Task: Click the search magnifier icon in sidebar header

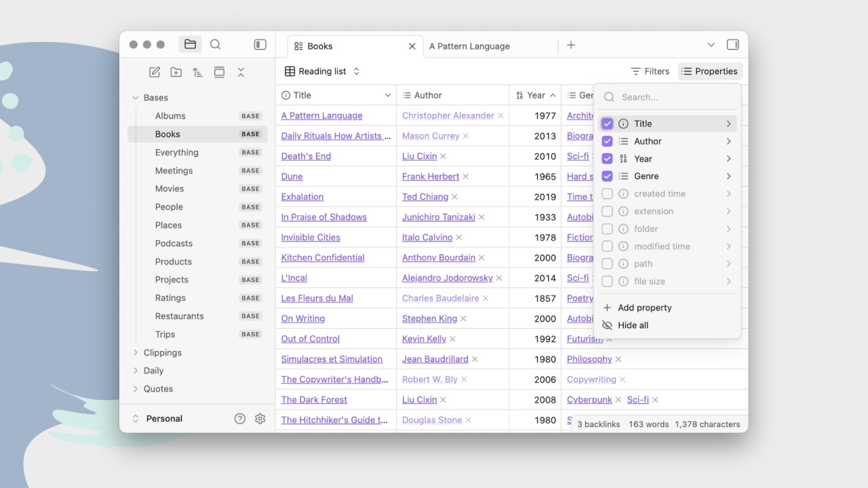Action: pos(216,44)
